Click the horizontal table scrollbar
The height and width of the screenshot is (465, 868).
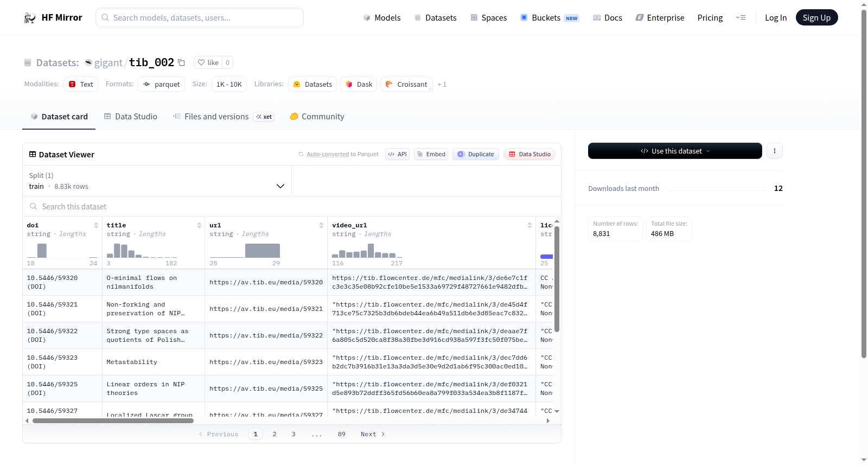(x=113, y=421)
